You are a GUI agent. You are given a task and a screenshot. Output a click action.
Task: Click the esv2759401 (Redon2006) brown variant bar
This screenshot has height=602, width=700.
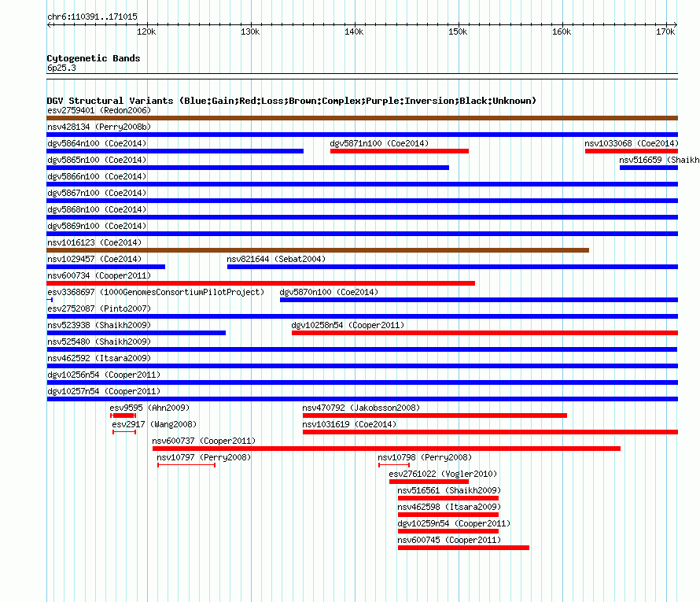click(362, 118)
